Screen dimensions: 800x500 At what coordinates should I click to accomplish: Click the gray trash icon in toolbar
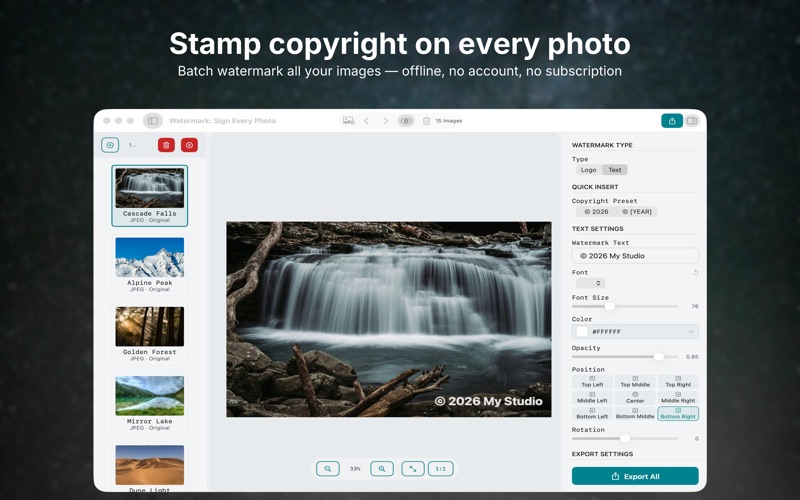[427, 121]
